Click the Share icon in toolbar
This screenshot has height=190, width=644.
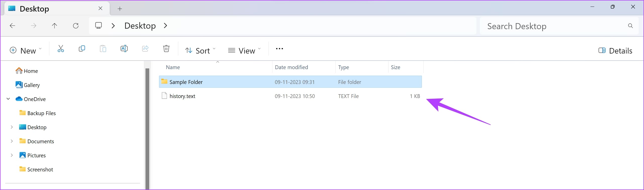tap(145, 49)
